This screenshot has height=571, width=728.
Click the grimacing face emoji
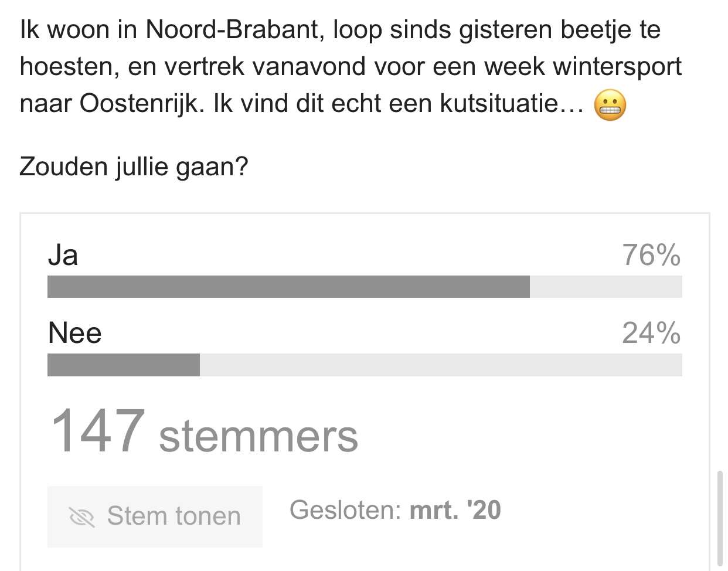pyautogui.click(x=610, y=106)
